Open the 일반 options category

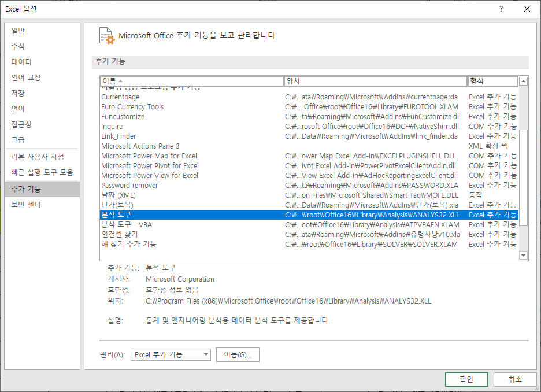(42, 31)
